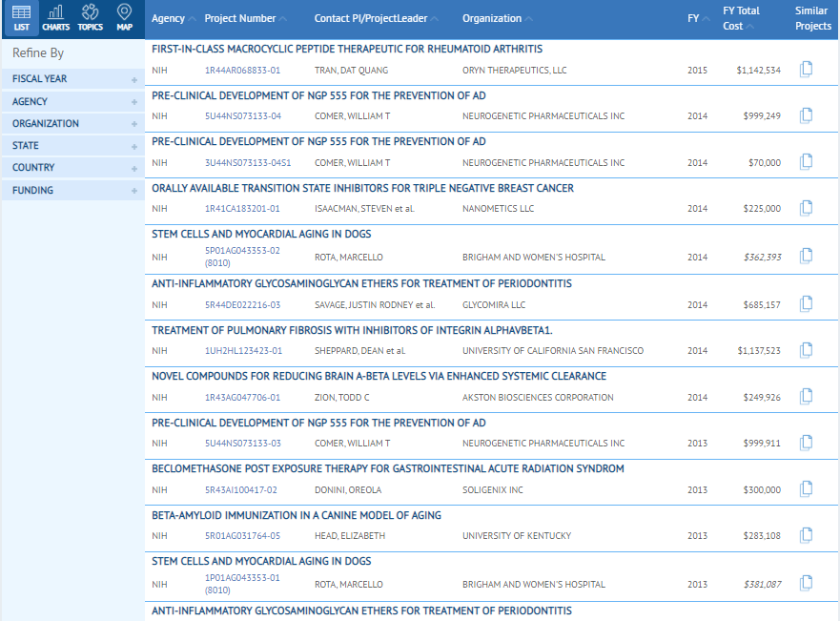Similar projects icon for 5R44DE022216-03 row

click(x=806, y=303)
